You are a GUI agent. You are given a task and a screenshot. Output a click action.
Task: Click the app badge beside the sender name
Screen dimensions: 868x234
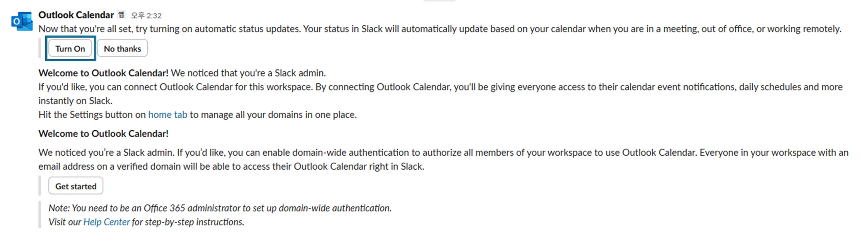pyautogui.click(x=121, y=15)
